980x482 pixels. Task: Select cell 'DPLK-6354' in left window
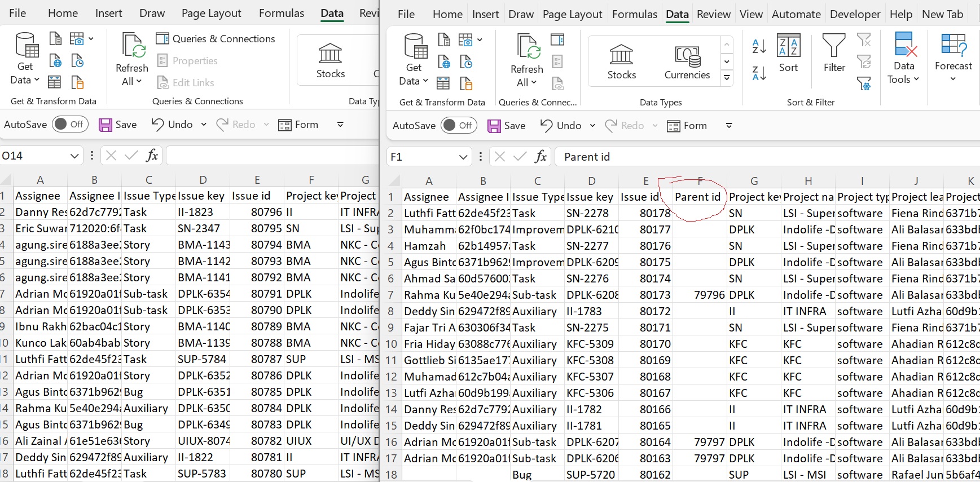[x=203, y=294]
